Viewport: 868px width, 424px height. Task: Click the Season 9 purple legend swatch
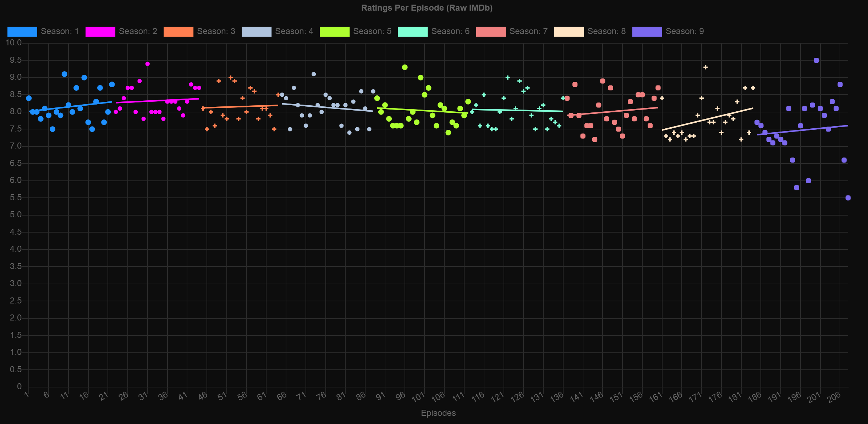click(647, 32)
